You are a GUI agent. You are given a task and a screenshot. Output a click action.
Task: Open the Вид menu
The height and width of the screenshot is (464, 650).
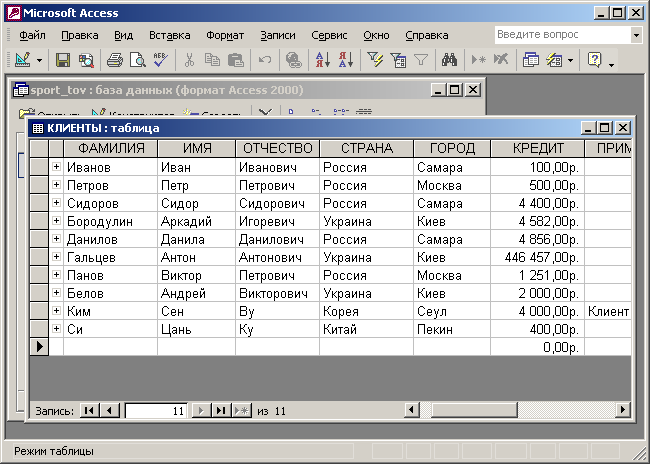pyautogui.click(x=124, y=36)
